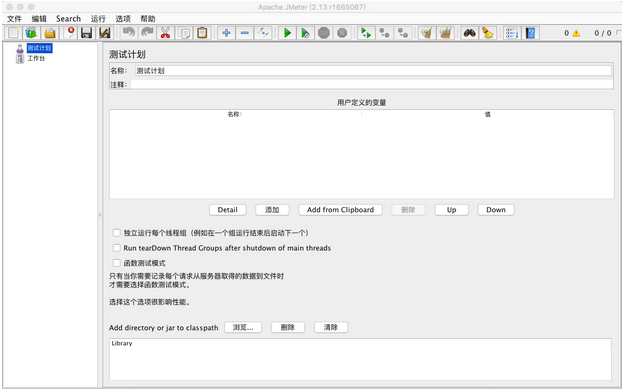This screenshot has width=623, height=390.
Task: Open the 文件 menu
Action: (x=14, y=19)
